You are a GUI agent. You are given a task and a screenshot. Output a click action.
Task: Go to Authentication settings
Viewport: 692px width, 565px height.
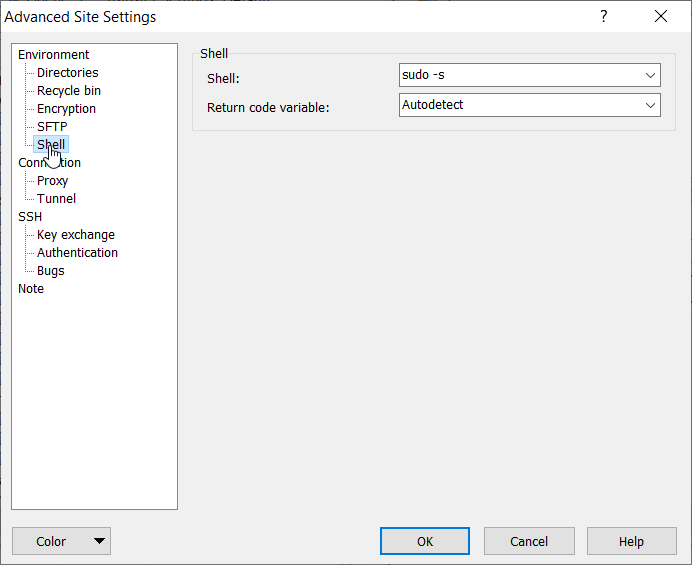77,253
